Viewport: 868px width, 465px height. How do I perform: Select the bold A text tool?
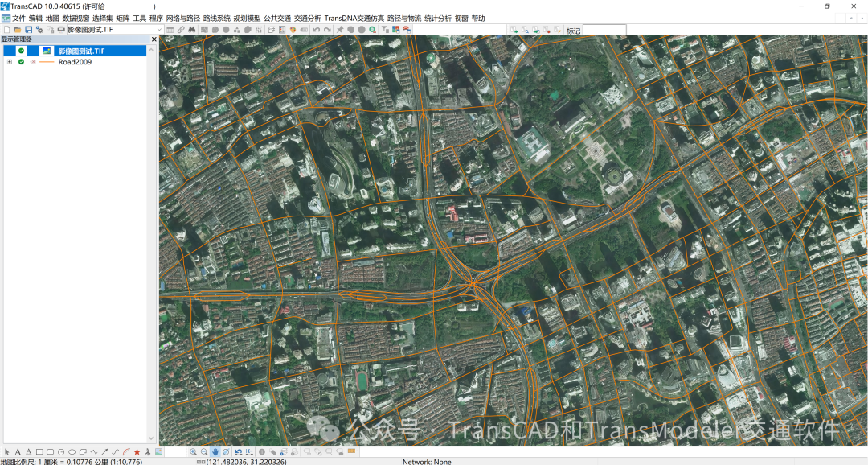18,452
